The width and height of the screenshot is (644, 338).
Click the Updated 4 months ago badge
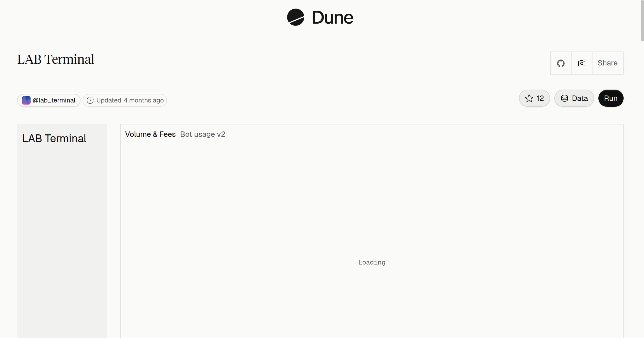tap(125, 100)
